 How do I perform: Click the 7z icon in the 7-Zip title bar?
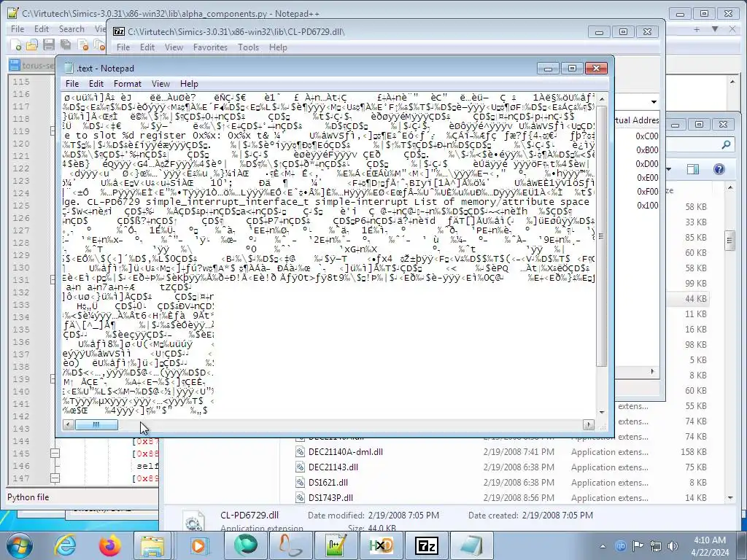coord(119,31)
